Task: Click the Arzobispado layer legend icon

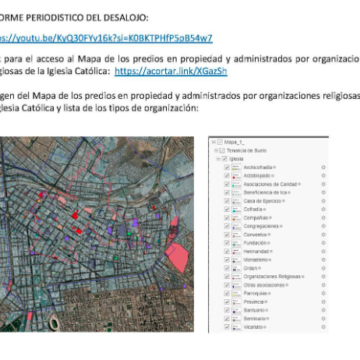Action: tap(237, 176)
